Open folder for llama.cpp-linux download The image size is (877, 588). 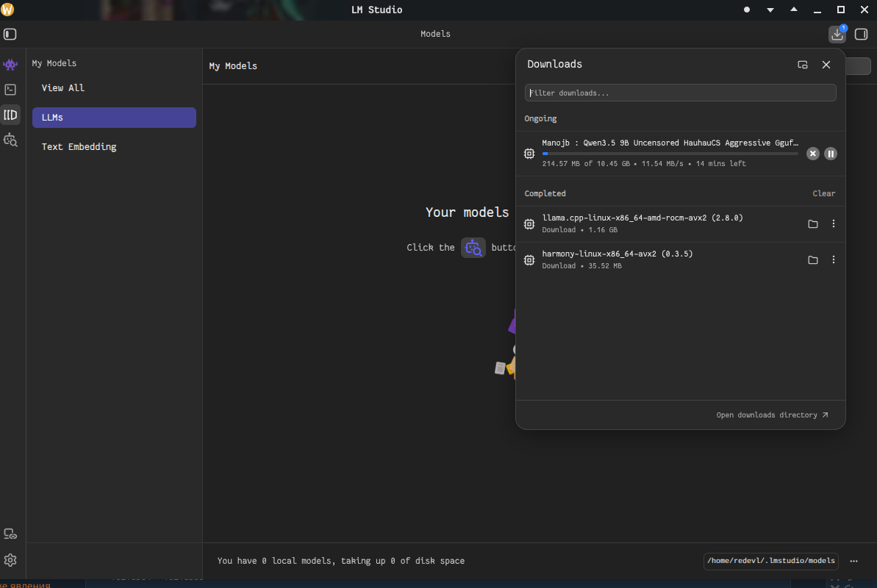813,223
